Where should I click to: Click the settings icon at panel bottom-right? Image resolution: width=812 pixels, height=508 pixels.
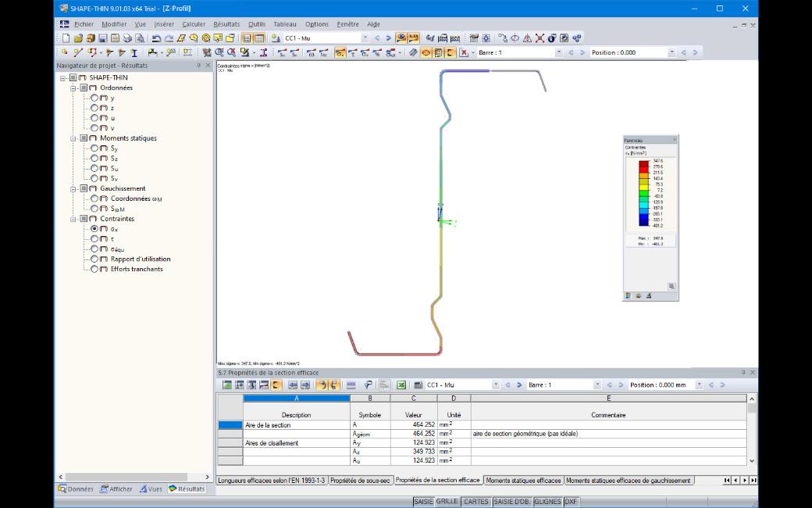(671, 286)
